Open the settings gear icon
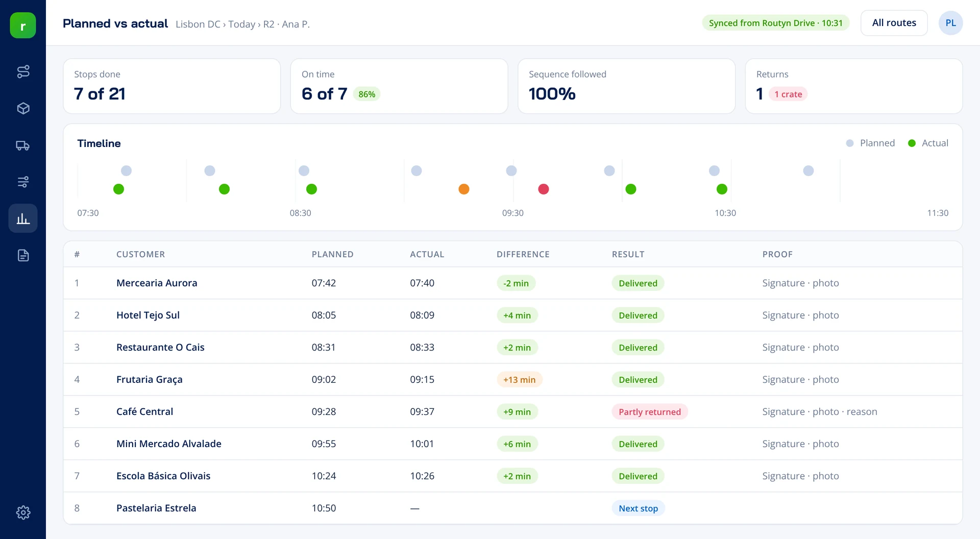 [23, 512]
